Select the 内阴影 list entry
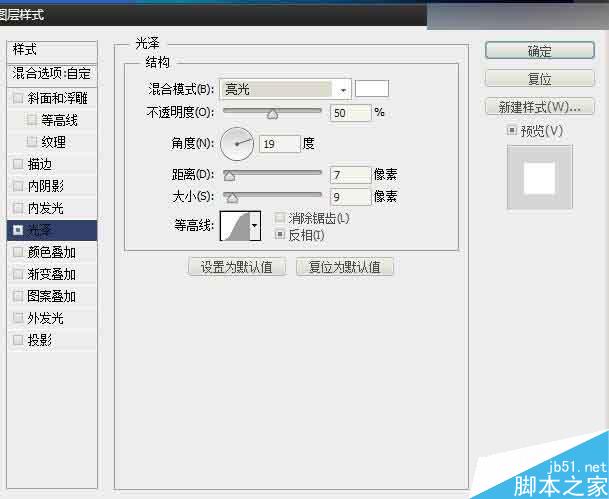The width and height of the screenshot is (609, 499). click(52, 186)
